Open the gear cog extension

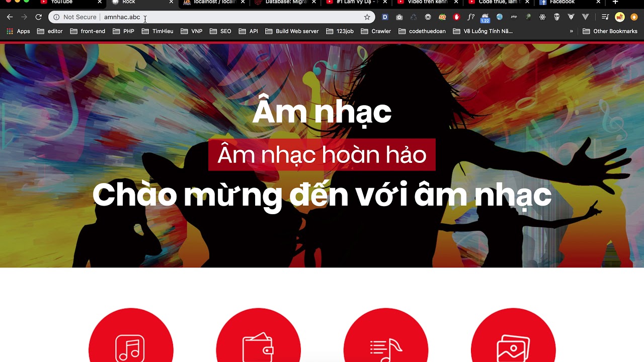pyautogui.click(x=428, y=17)
